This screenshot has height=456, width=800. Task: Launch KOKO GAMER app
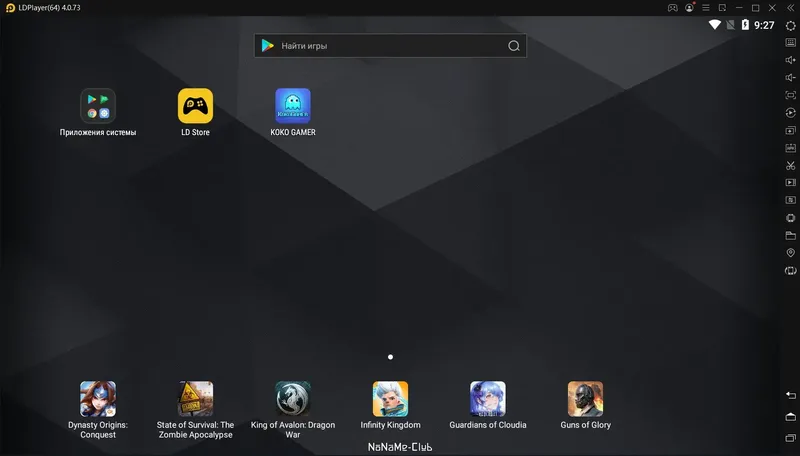[293, 112]
